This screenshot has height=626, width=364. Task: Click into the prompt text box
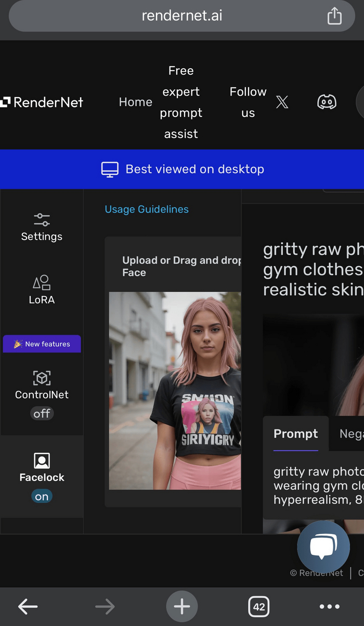(x=314, y=486)
